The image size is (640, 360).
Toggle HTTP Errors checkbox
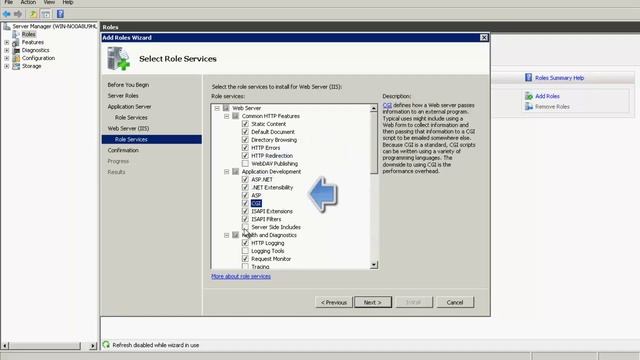coord(245,148)
